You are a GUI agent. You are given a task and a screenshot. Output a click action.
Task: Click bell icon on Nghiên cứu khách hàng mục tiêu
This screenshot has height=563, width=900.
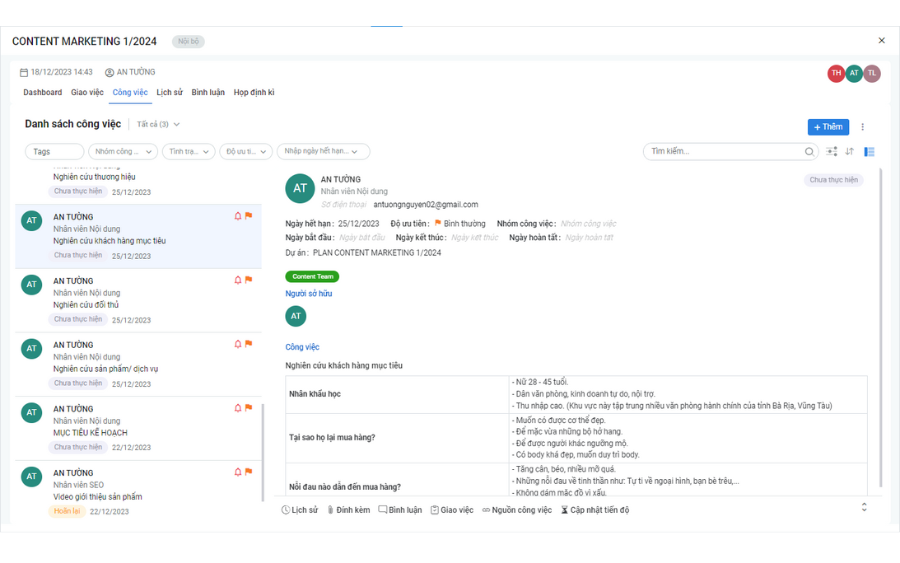pos(238,216)
